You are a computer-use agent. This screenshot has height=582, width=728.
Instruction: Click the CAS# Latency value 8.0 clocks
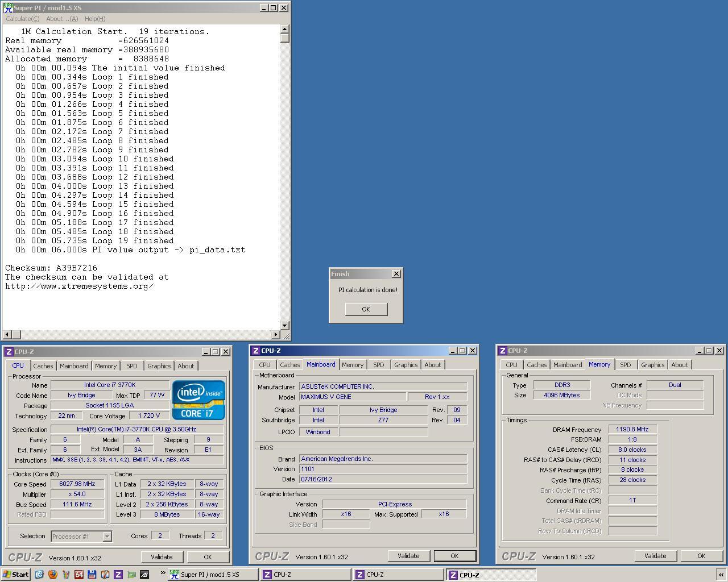click(632, 450)
